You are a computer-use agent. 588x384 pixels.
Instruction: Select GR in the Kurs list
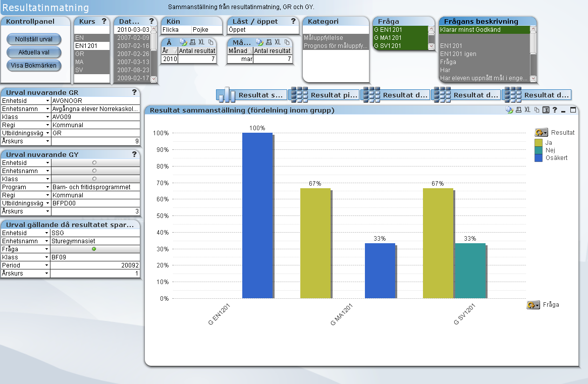click(x=92, y=54)
